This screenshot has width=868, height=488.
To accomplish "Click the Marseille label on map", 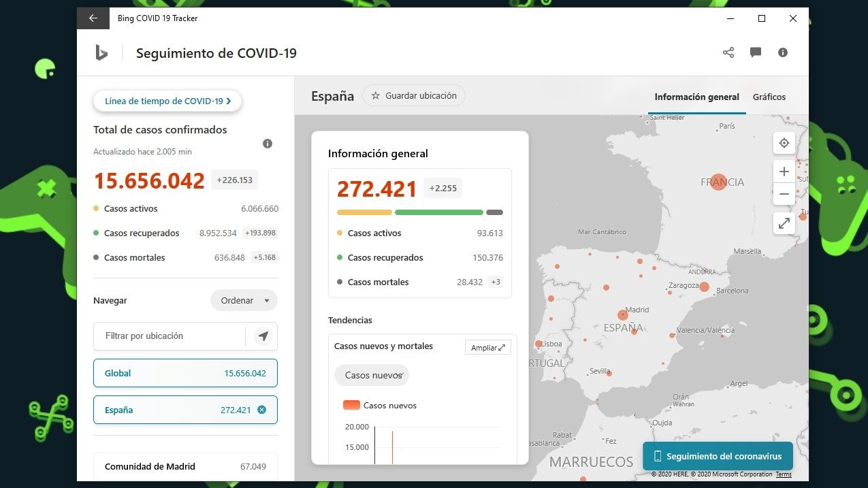I will point(747,251).
